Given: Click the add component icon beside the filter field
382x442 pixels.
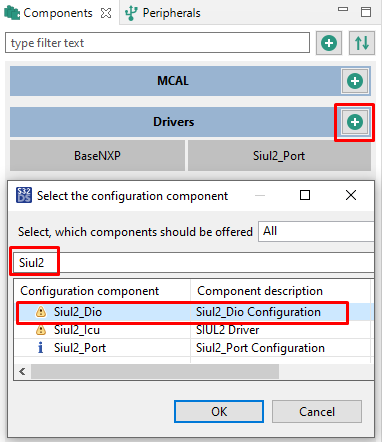Looking at the screenshot, I should point(329,43).
